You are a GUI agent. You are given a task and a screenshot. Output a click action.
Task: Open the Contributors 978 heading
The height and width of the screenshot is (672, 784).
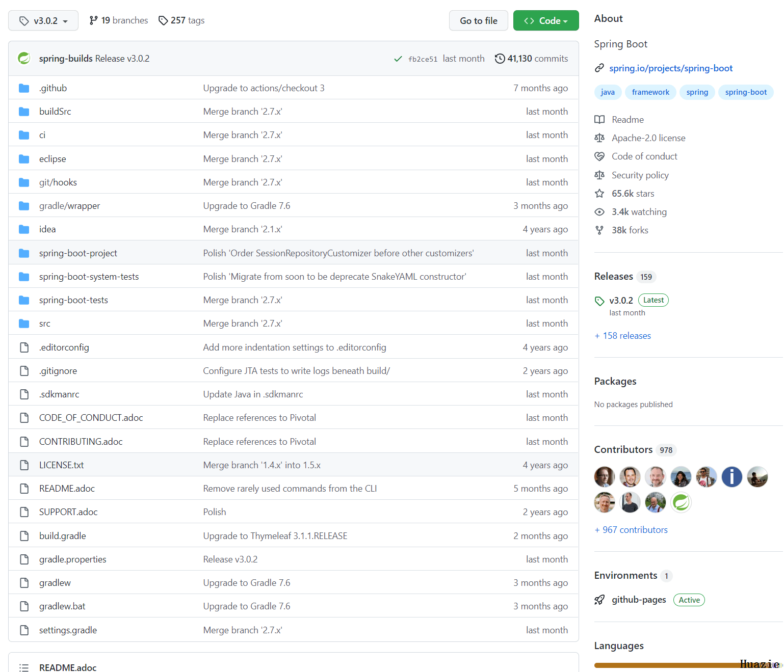pos(635,450)
